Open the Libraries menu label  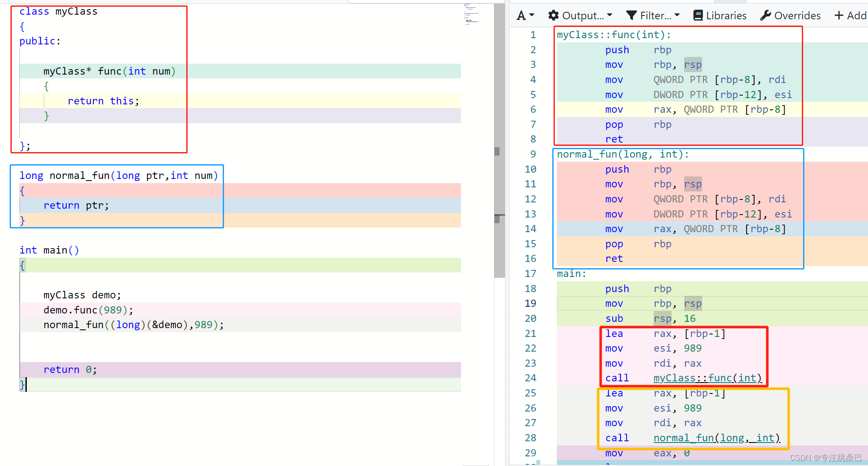(726, 16)
